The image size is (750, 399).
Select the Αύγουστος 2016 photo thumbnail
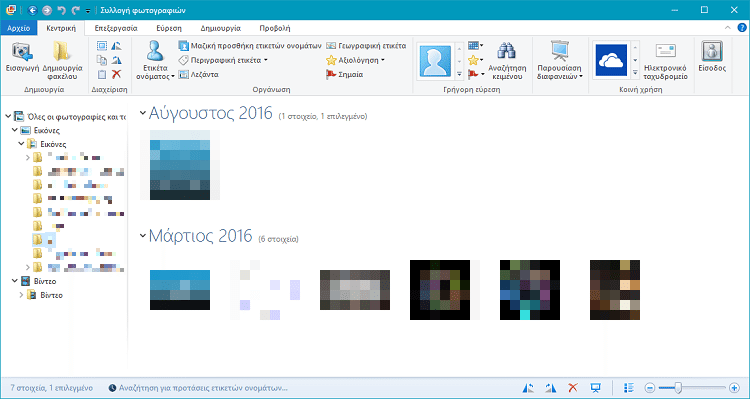(180, 165)
